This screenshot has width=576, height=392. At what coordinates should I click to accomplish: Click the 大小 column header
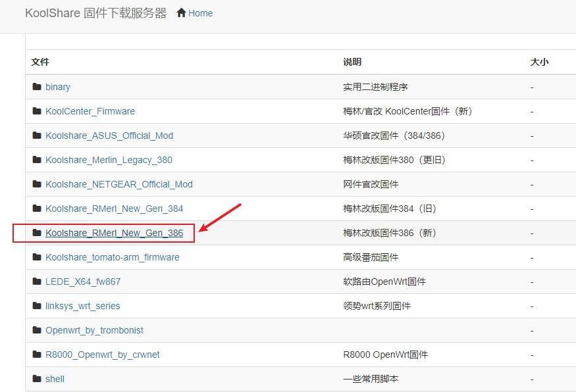coord(540,61)
